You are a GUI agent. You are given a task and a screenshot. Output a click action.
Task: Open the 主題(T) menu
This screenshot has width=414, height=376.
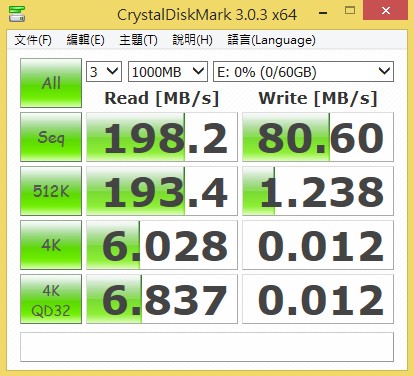[138, 40]
